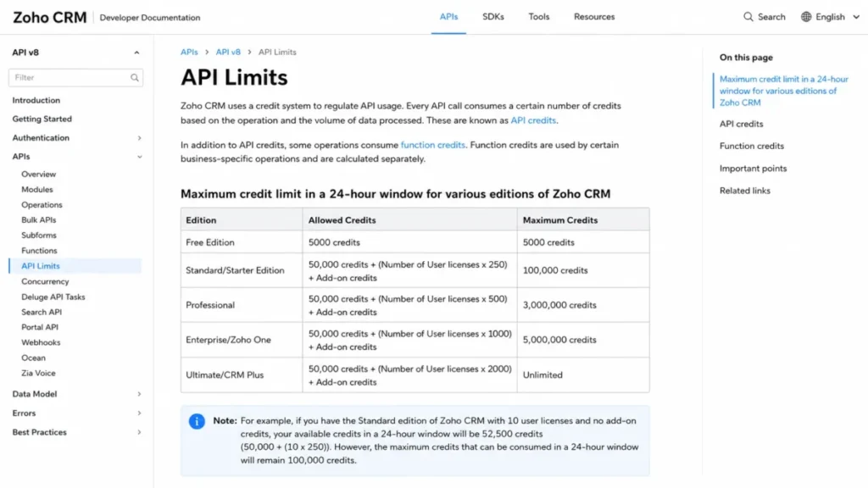
Task: Open Portal API in sidebar
Action: 40,327
